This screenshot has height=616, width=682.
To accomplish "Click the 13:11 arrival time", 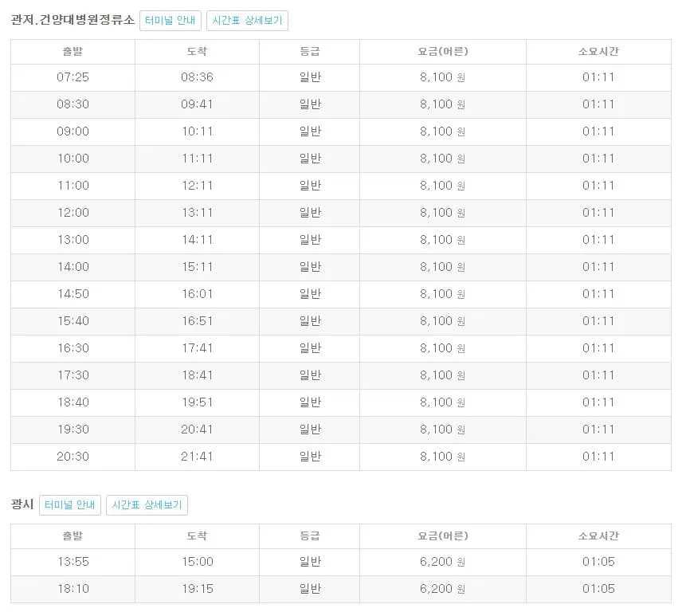I will coord(197,213).
